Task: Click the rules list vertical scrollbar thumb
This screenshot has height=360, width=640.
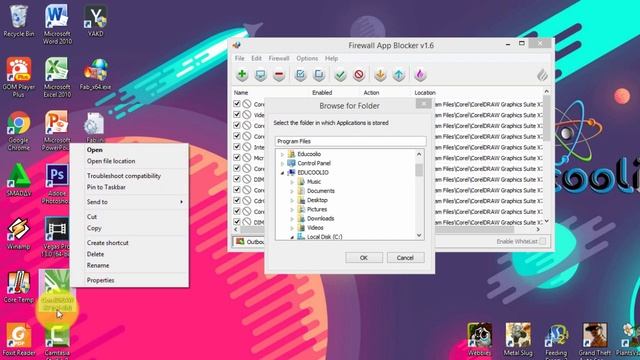Action: click(547, 118)
